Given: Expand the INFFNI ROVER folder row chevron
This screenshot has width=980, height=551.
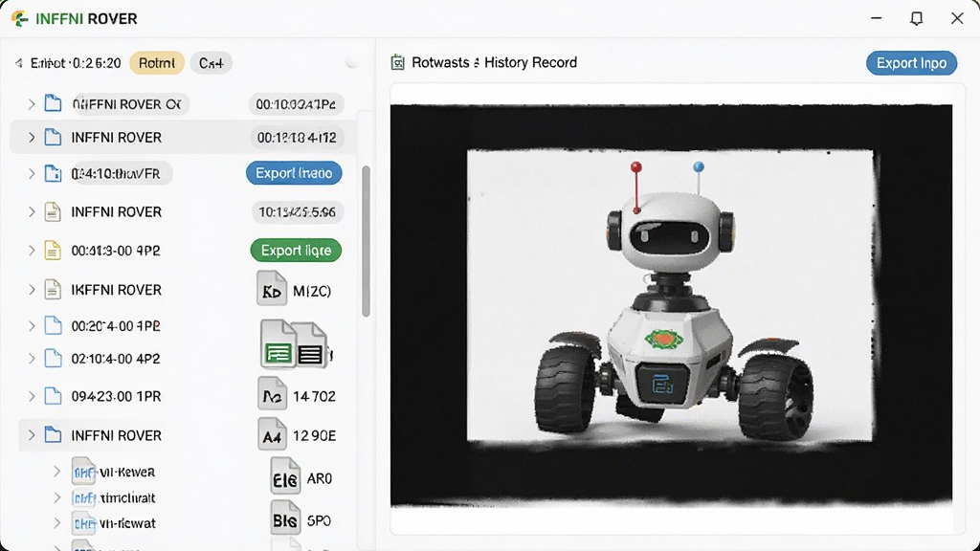Looking at the screenshot, I should coord(32,435).
